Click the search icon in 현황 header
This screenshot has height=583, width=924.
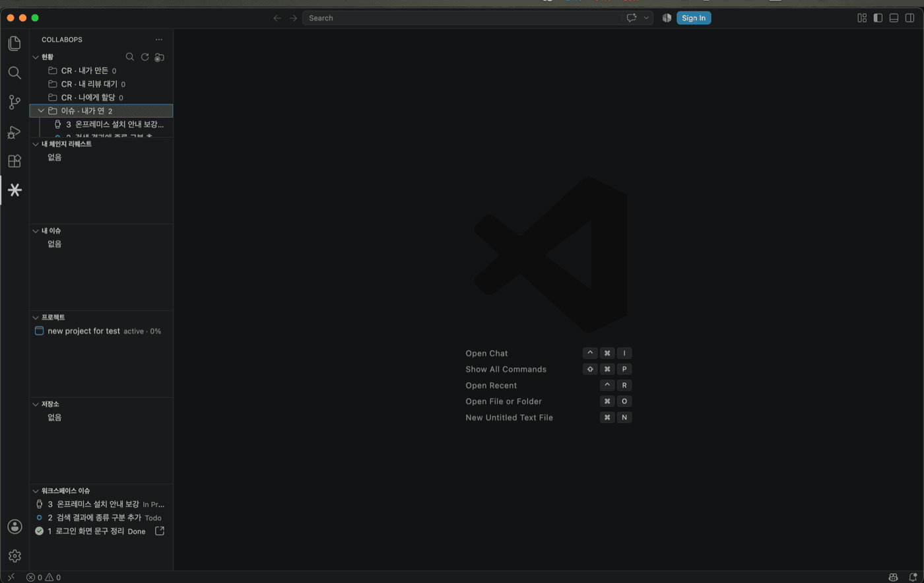pyautogui.click(x=130, y=57)
